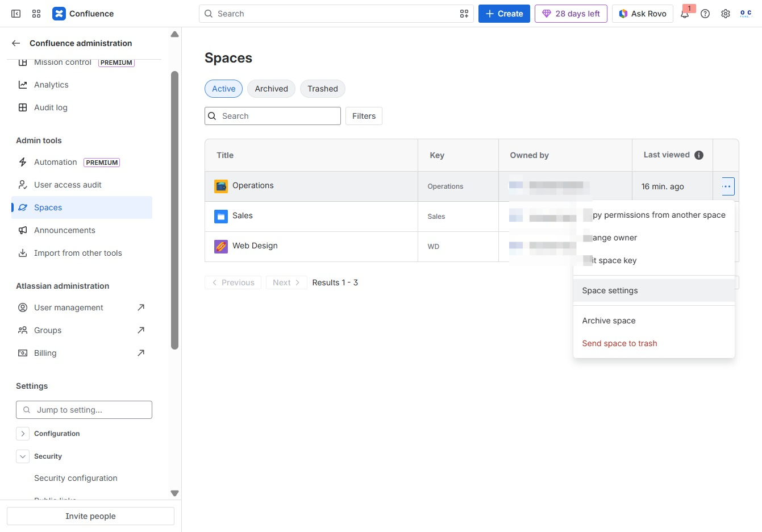
Task: Click the Operations space icon
Action: (221, 186)
